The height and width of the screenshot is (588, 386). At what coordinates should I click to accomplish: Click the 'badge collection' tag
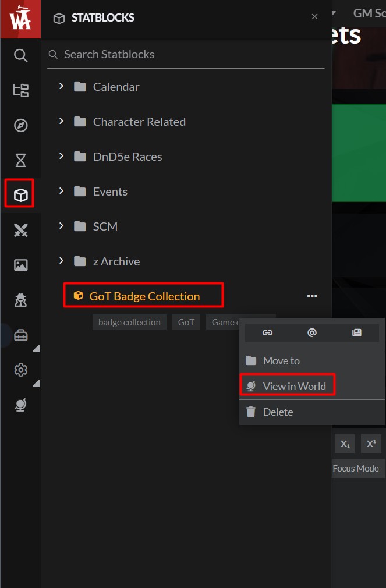pos(129,322)
